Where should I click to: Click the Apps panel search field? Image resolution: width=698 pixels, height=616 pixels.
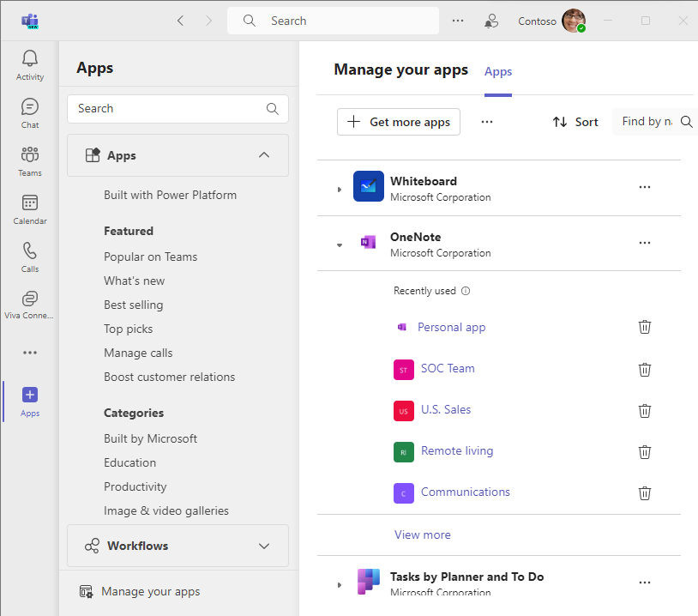pyautogui.click(x=169, y=109)
